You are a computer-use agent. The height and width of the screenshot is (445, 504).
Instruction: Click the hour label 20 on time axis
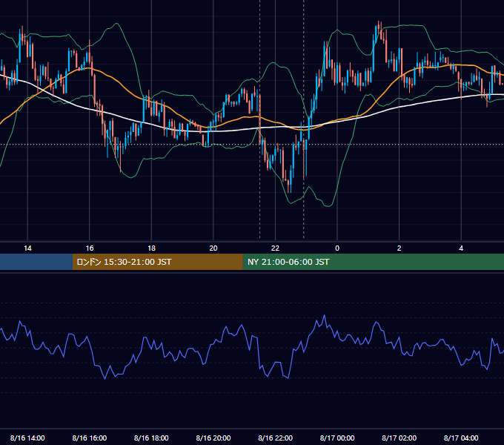[x=213, y=248]
